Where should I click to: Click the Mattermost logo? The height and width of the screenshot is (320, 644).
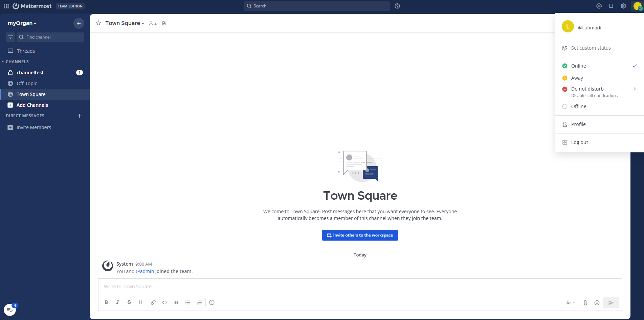tap(32, 6)
